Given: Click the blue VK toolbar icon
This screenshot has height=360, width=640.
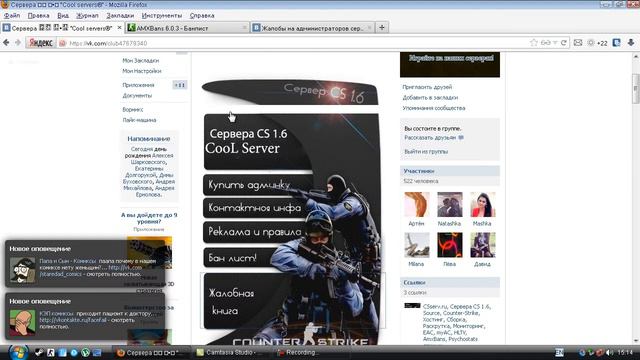Looking at the screenshot, I should [x=616, y=43].
